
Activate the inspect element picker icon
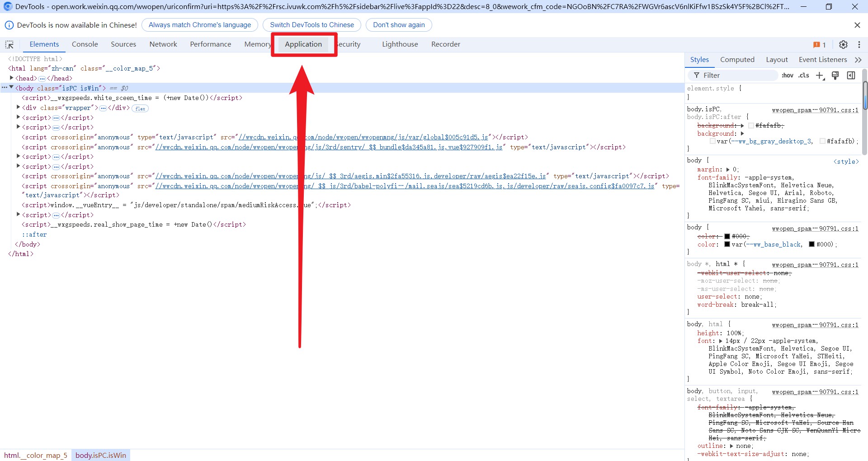click(9, 44)
